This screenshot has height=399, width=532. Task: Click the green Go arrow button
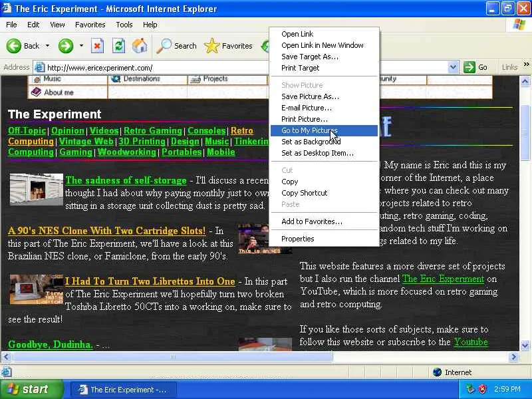coord(469,67)
